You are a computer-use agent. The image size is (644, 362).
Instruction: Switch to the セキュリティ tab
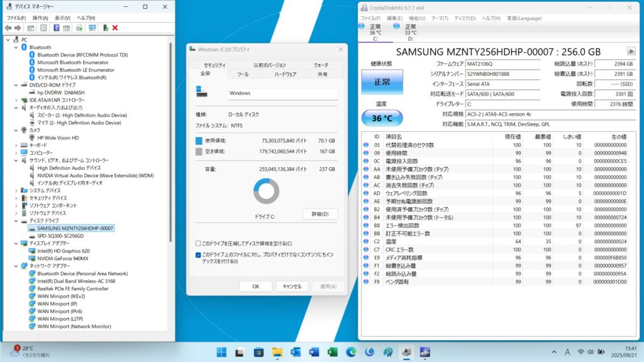pyautogui.click(x=214, y=65)
